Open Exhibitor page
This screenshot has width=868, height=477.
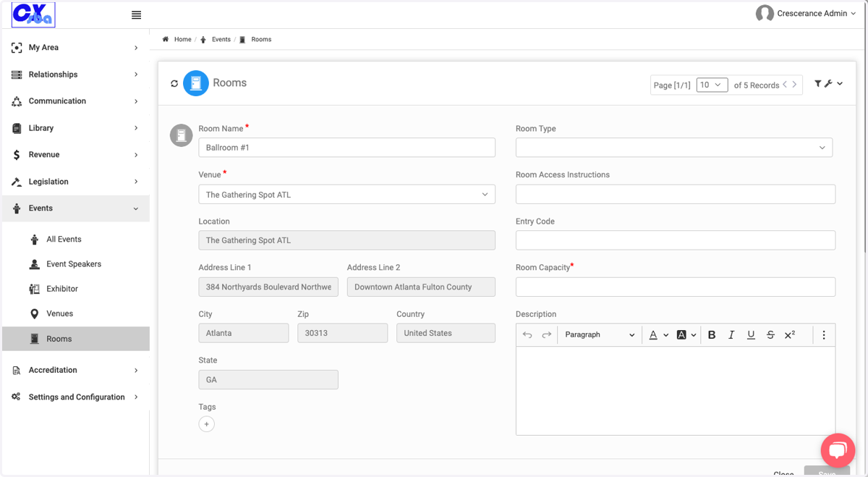(x=62, y=289)
